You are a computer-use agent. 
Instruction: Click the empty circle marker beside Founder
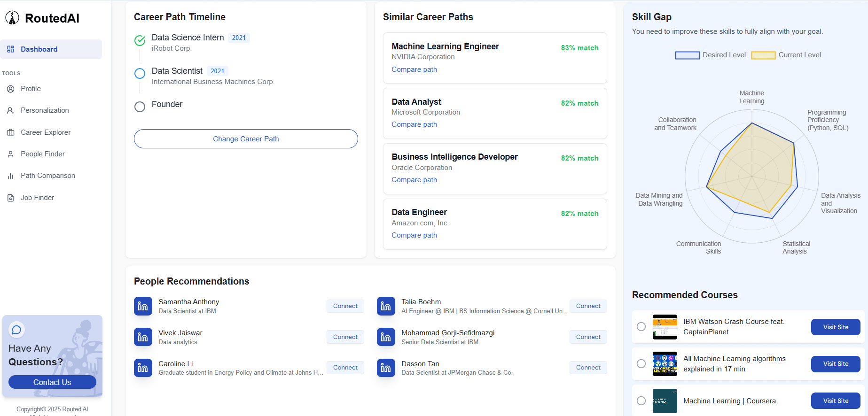[x=140, y=107]
